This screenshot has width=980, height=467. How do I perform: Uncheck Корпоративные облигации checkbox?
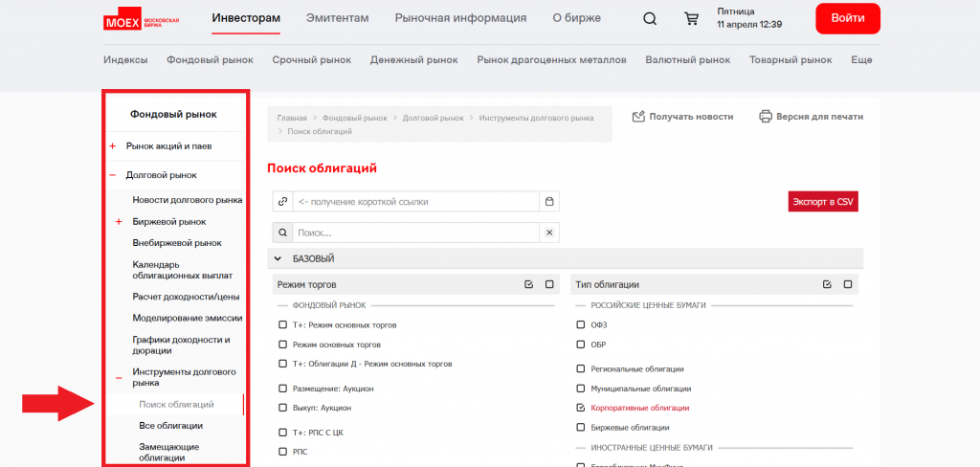coord(581,408)
